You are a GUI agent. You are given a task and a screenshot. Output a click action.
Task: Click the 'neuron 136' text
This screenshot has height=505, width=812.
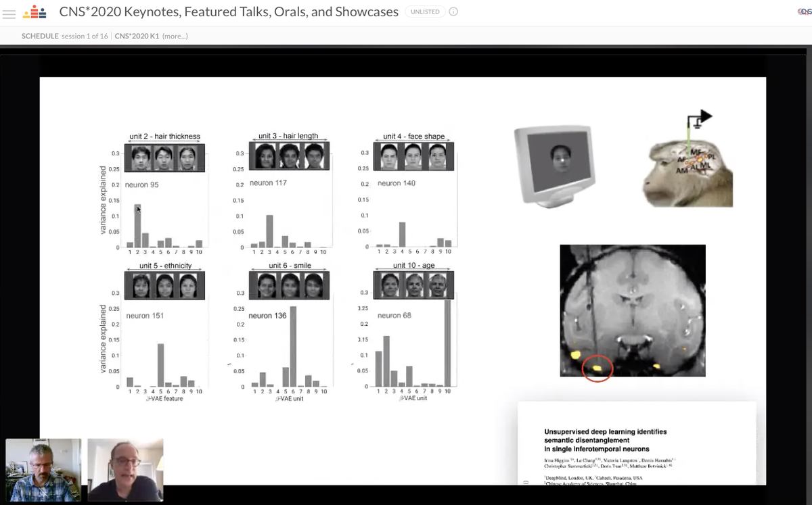click(267, 316)
